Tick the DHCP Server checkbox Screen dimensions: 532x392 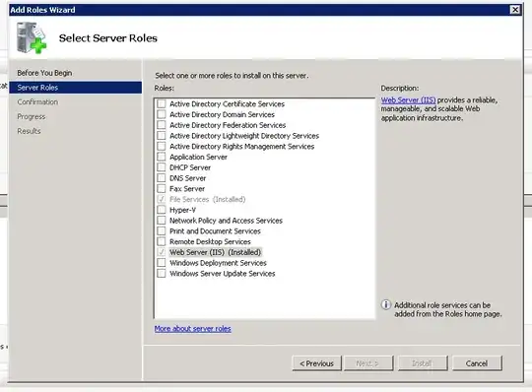(162, 167)
